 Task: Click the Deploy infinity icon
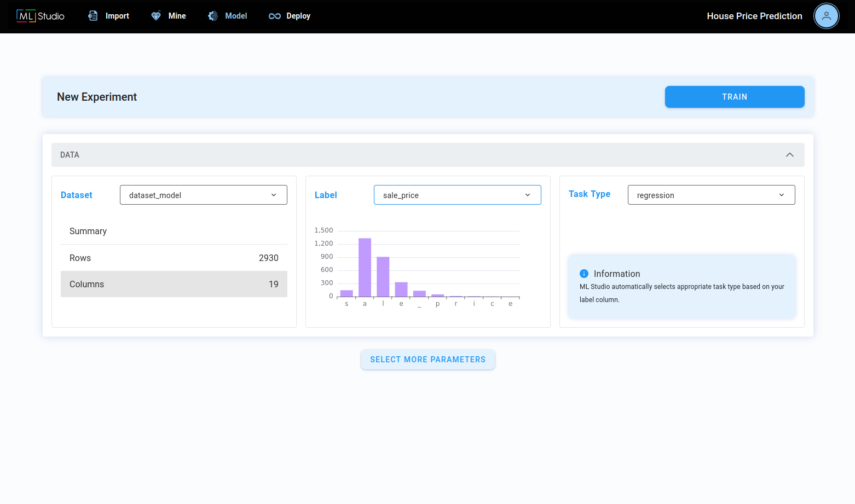click(x=275, y=16)
